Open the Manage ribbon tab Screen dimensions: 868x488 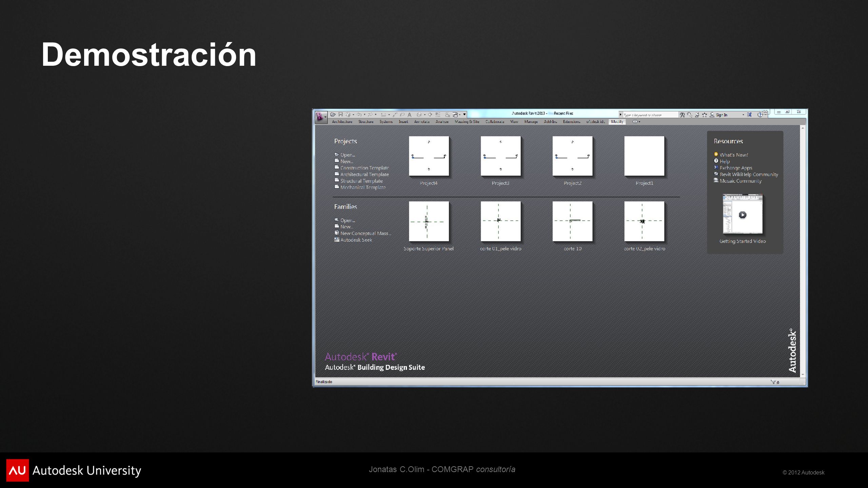(531, 122)
